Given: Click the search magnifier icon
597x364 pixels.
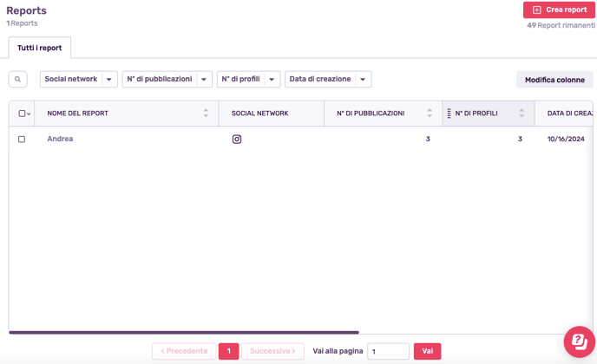Looking at the screenshot, I should [17, 80].
